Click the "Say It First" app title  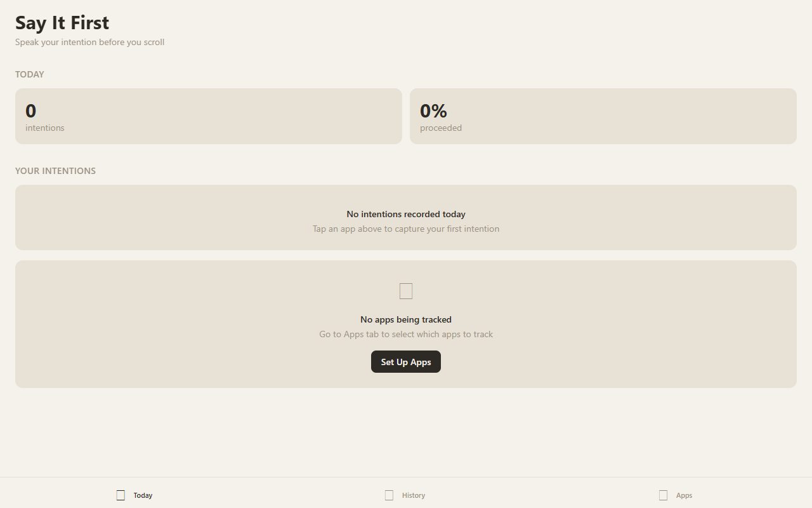(x=62, y=23)
